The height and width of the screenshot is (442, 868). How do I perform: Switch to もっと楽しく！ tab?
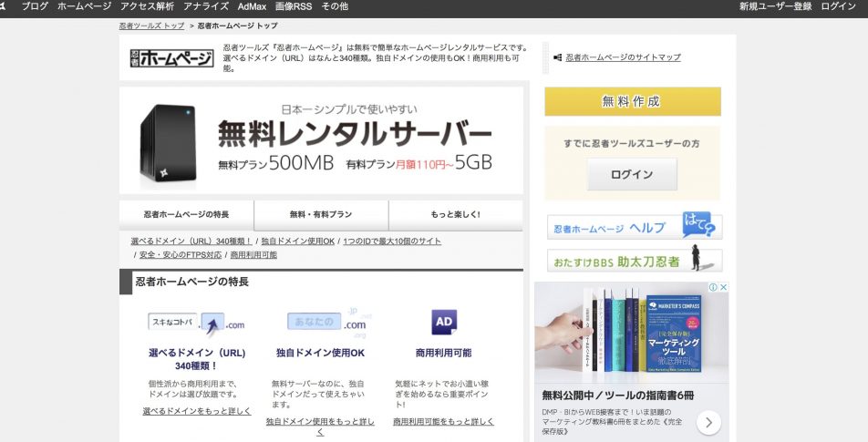(x=455, y=214)
